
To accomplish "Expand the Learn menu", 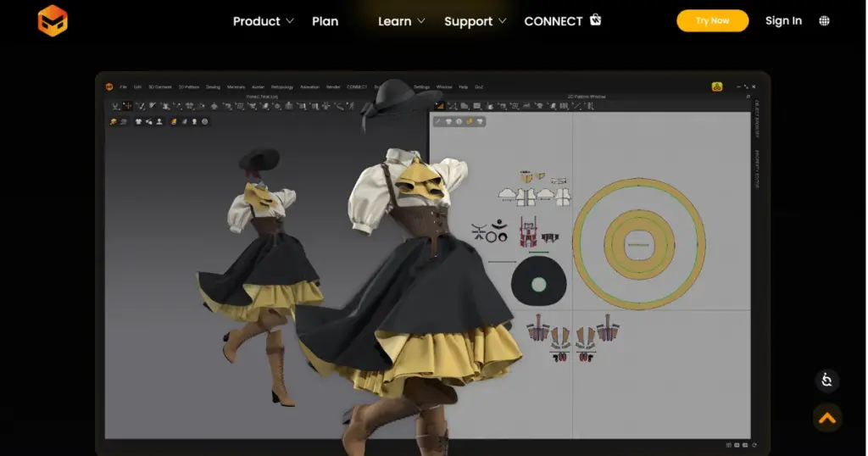I will pyautogui.click(x=401, y=21).
